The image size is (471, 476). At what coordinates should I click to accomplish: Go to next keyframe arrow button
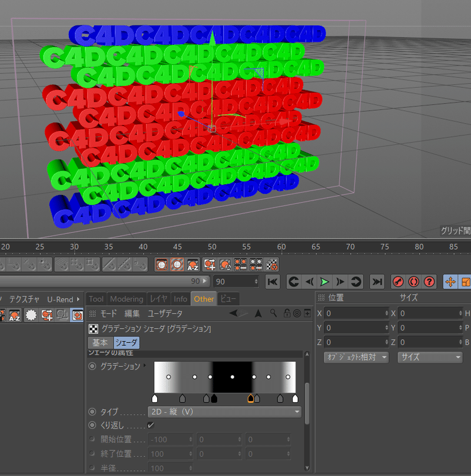356,282
